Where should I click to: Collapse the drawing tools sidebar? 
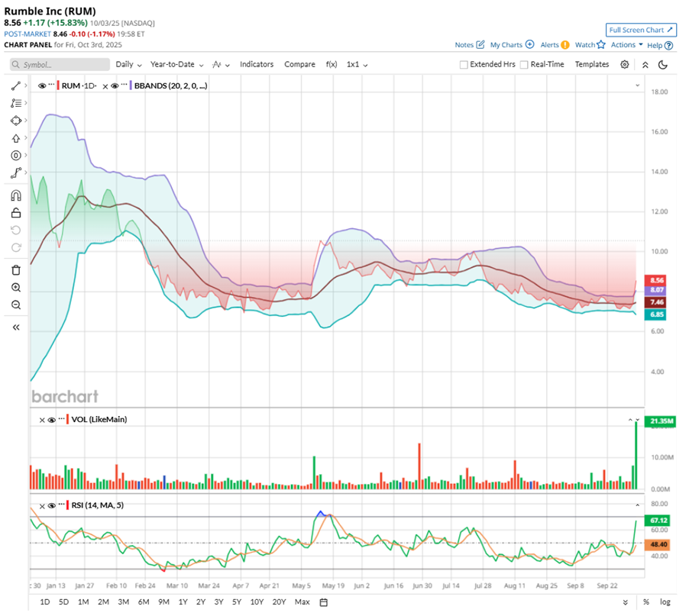(16, 327)
